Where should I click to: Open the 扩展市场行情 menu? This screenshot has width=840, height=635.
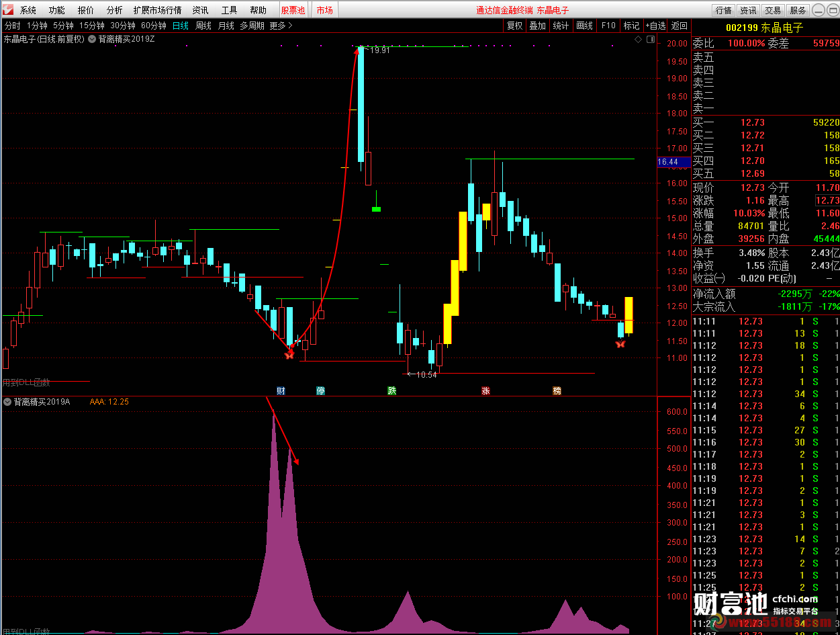coord(158,10)
